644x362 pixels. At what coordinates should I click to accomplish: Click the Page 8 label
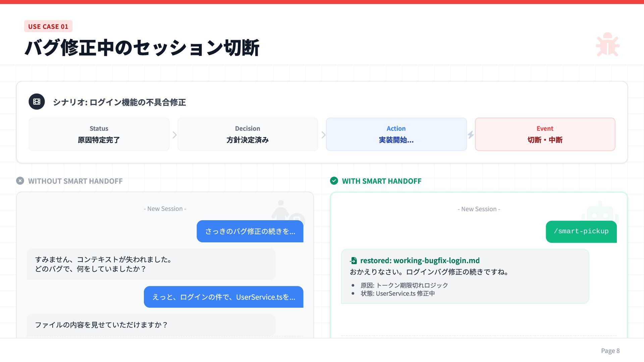point(610,351)
